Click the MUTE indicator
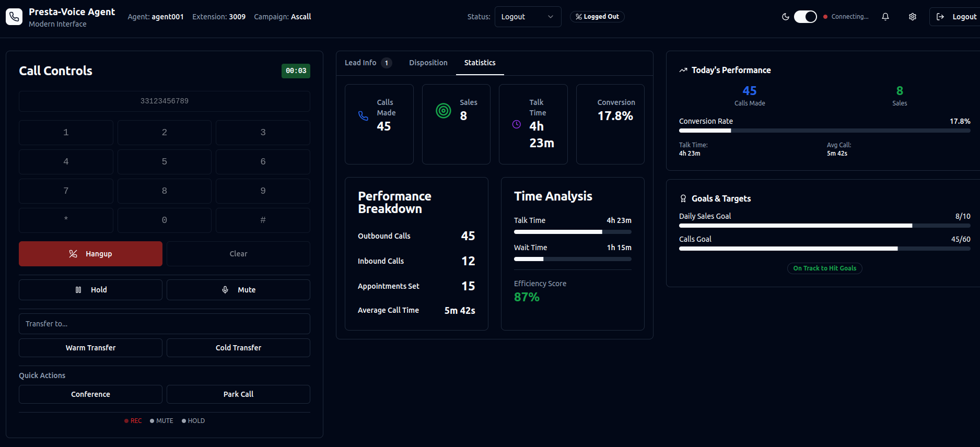The width and height of the screenshot is (980, 447). tap(161, 421)
